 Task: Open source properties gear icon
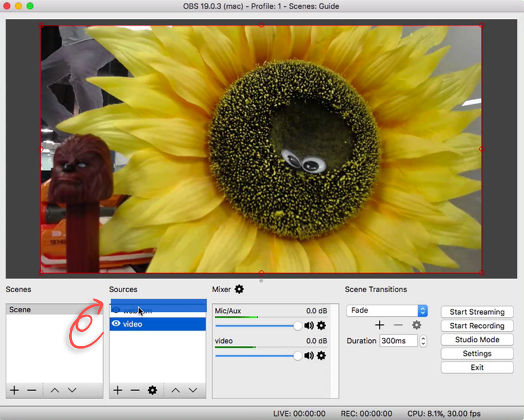point(152,390)
